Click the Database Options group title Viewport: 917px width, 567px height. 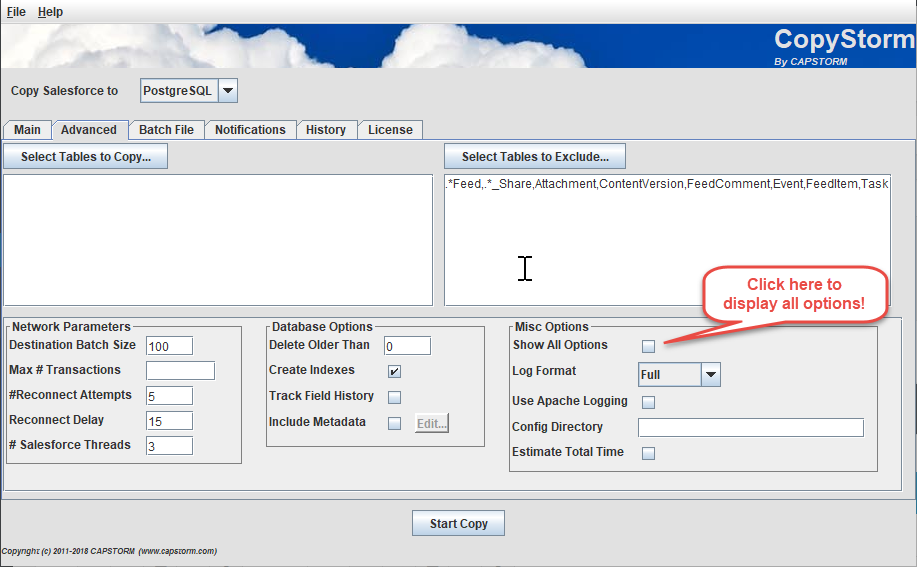pyautogui.click(x=322, y=327)
